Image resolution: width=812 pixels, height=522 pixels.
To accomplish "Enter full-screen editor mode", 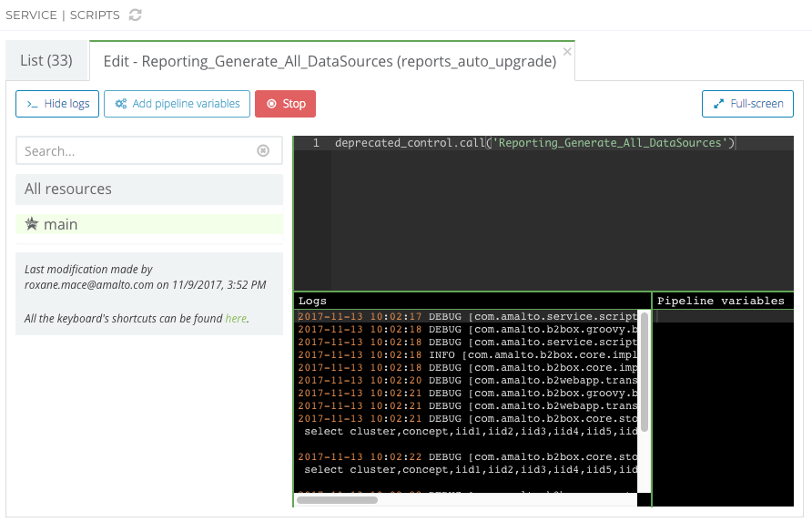I will tap(747, 104).
